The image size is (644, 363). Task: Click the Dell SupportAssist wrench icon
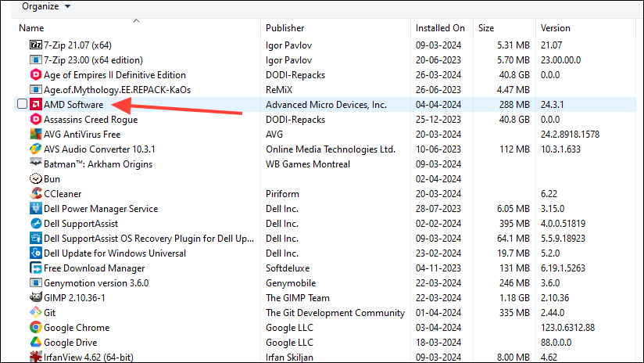[x=36, y=223]
